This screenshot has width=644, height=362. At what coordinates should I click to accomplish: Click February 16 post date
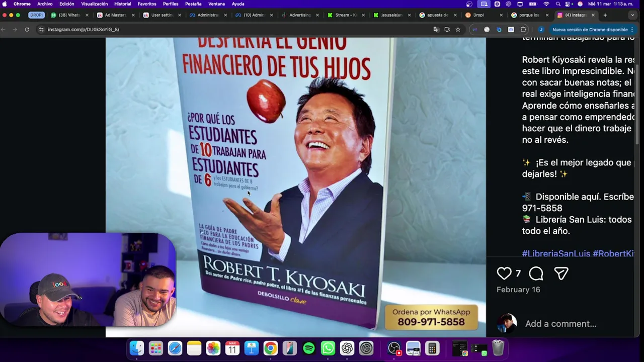click(x=518, y=290)
